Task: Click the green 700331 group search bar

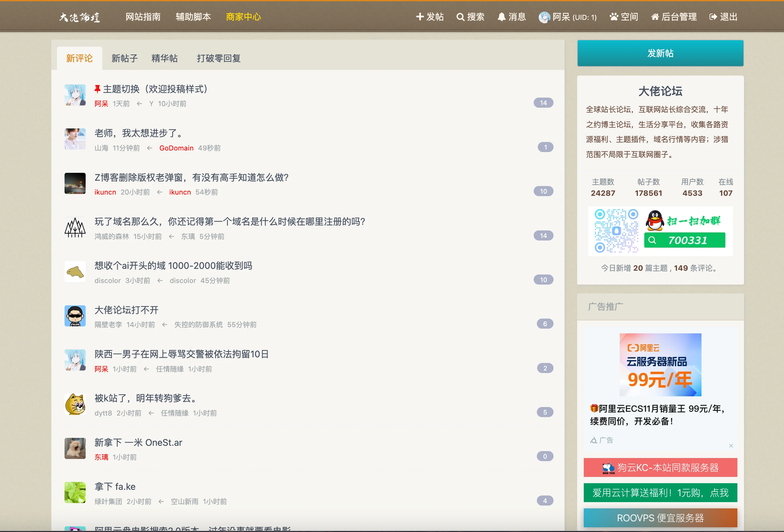Action: pos(685,240)
